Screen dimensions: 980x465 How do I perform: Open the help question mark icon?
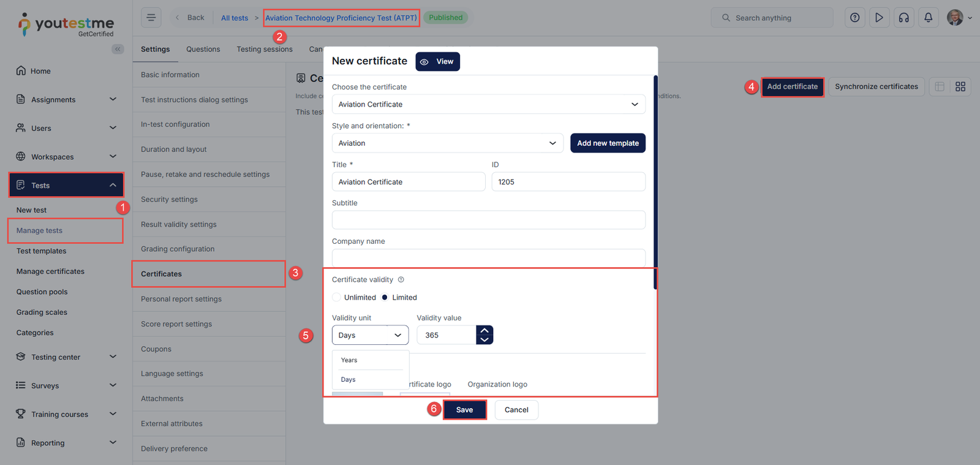coord(854,18)
